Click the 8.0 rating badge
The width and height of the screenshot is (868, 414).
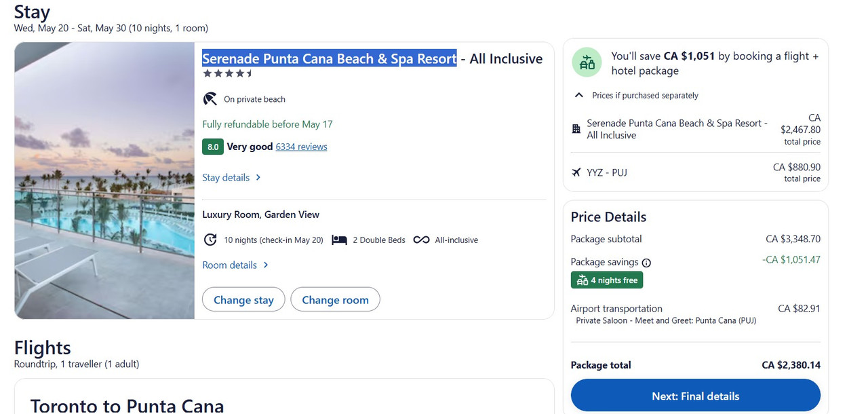(x=213, y=147)
